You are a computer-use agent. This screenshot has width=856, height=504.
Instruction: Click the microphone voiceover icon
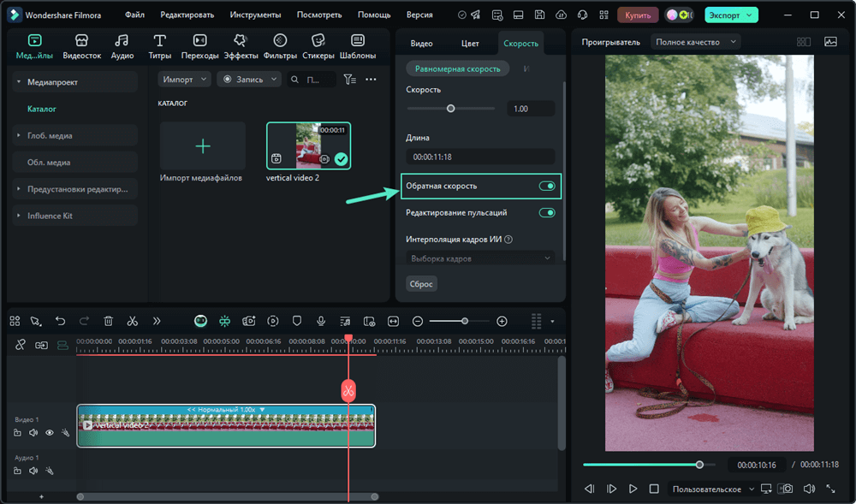click(321, 321)
